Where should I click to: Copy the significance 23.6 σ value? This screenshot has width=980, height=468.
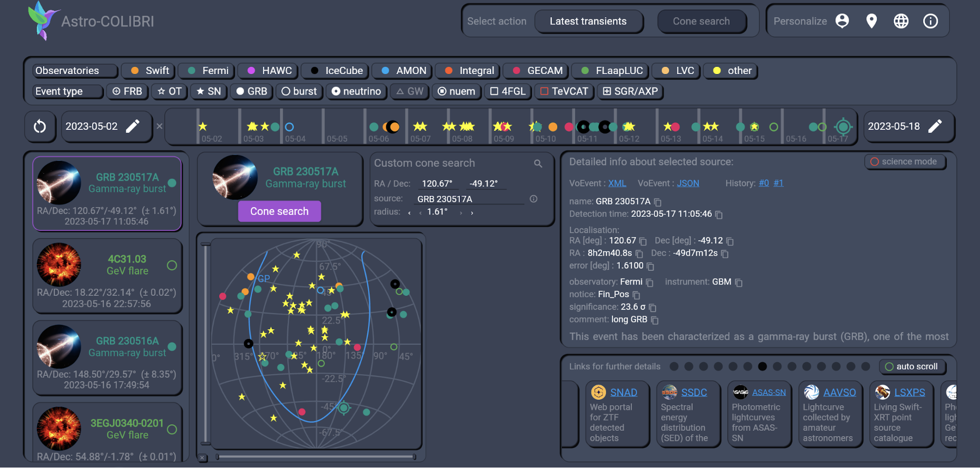[652, 308]
